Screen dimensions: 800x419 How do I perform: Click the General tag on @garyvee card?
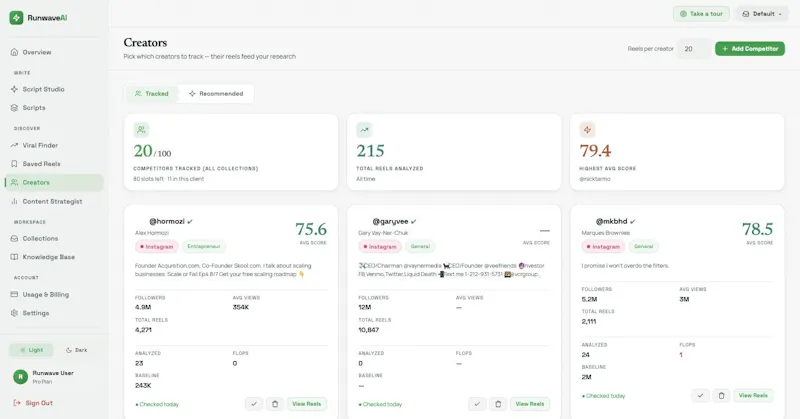click(420, 247)
